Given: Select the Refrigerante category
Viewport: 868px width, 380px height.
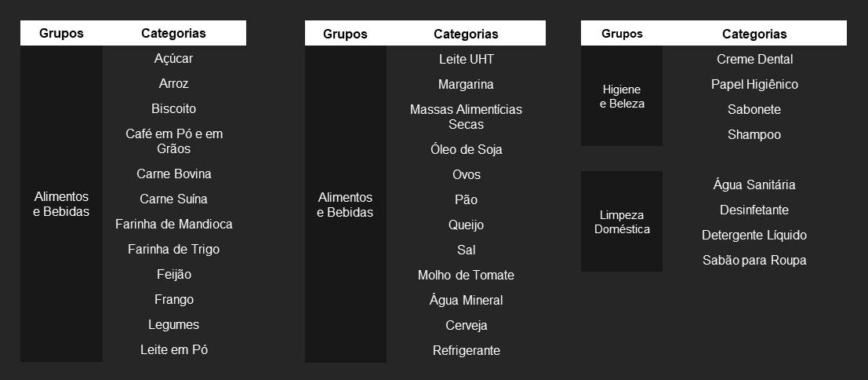Looking at the screenshot, I should pos(466,351).
